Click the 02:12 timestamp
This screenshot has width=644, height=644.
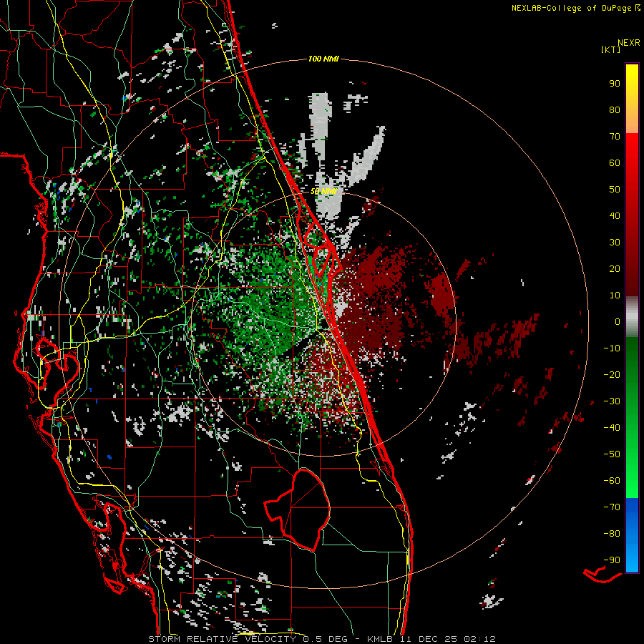coord(479,639)
